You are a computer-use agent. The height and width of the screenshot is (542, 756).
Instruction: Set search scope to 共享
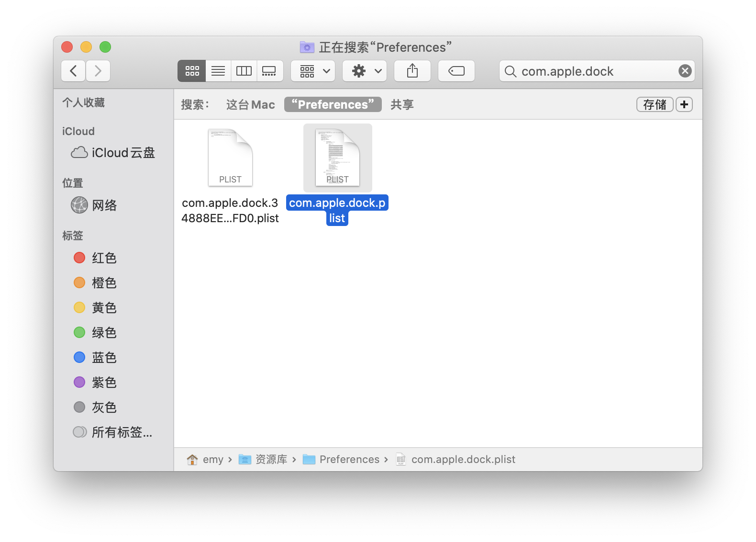point(402,104)
